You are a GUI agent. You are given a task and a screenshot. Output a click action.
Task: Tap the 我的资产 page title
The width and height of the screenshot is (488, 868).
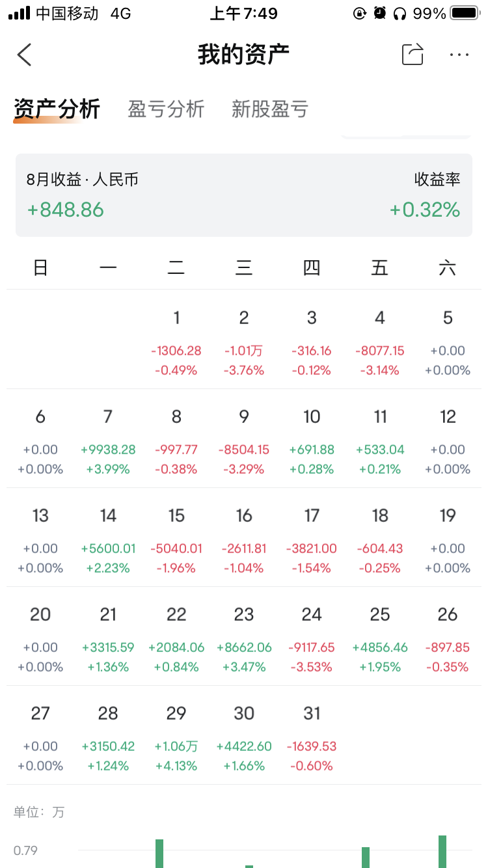coord(243,55)
